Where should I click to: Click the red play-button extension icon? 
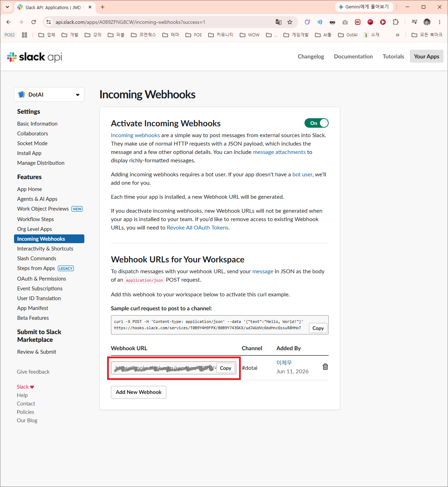pyautogui.click(x=383, y=22)
